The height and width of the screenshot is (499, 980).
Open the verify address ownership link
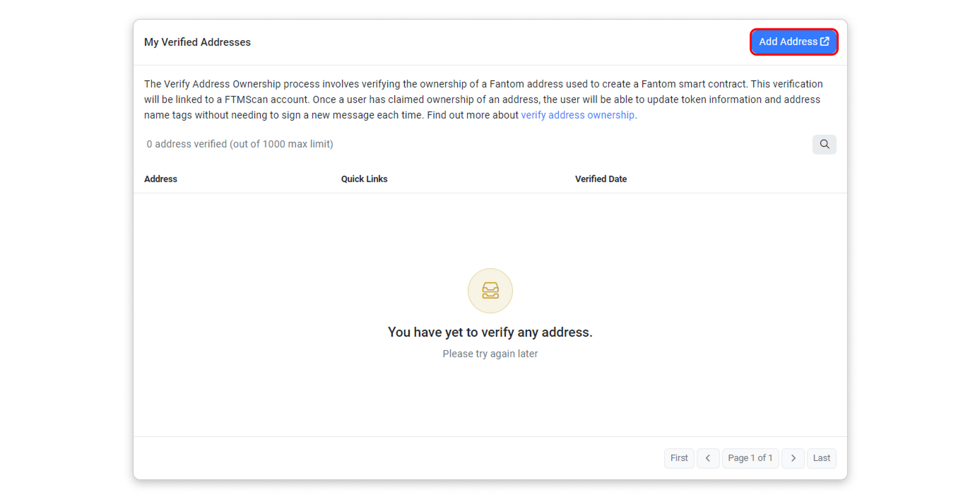click(x=577, y=115)
